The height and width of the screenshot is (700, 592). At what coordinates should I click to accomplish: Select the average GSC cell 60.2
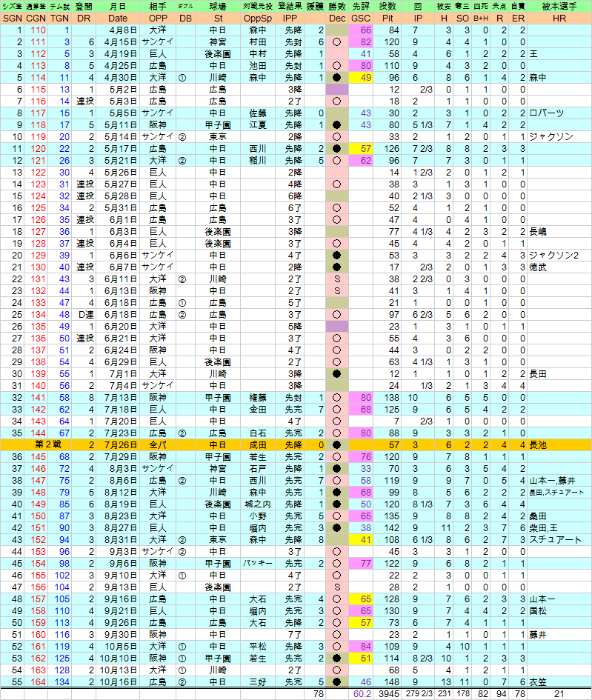click(x=361, y=694)
